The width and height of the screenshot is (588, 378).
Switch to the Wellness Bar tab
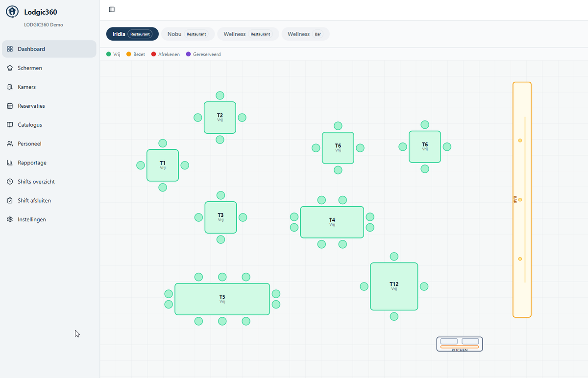[305, 34]
